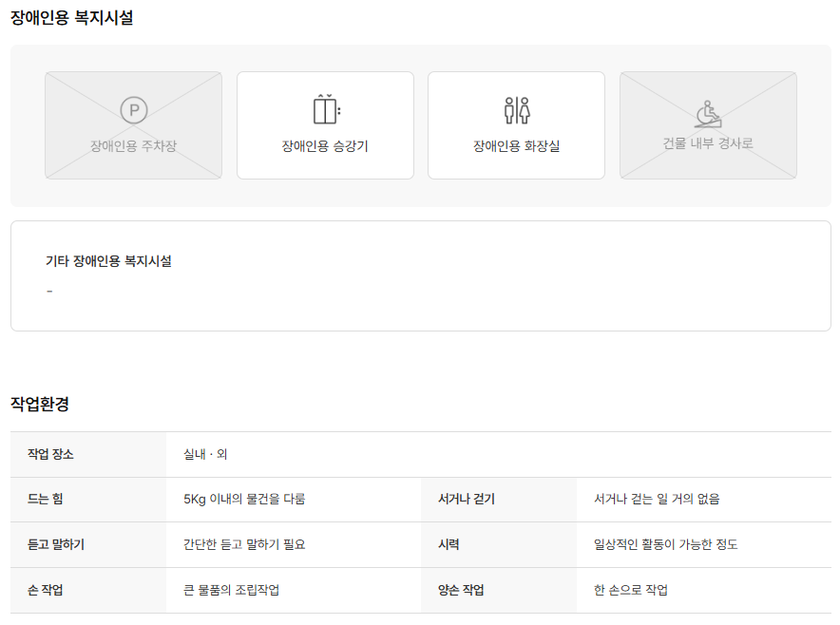Click the 장애인용 복지시설 section heading
This screenshot has height=625, width=840.
coord(72,18)
